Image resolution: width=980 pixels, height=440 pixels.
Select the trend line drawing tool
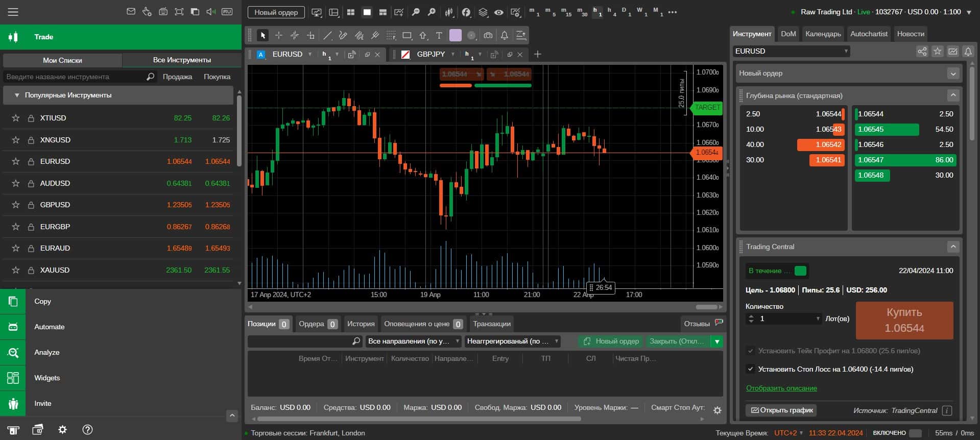(x=327, y=35)
